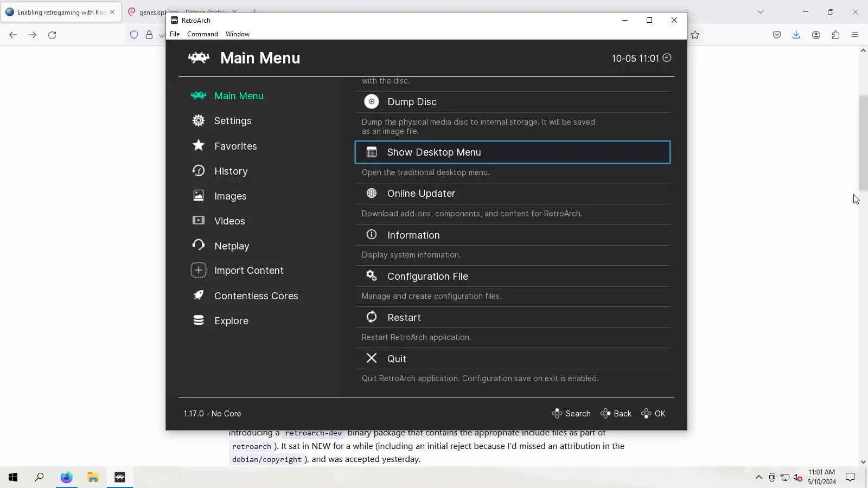The image size is (868, 488).
Task: Choose the Restart label
Action: [404, 318]
